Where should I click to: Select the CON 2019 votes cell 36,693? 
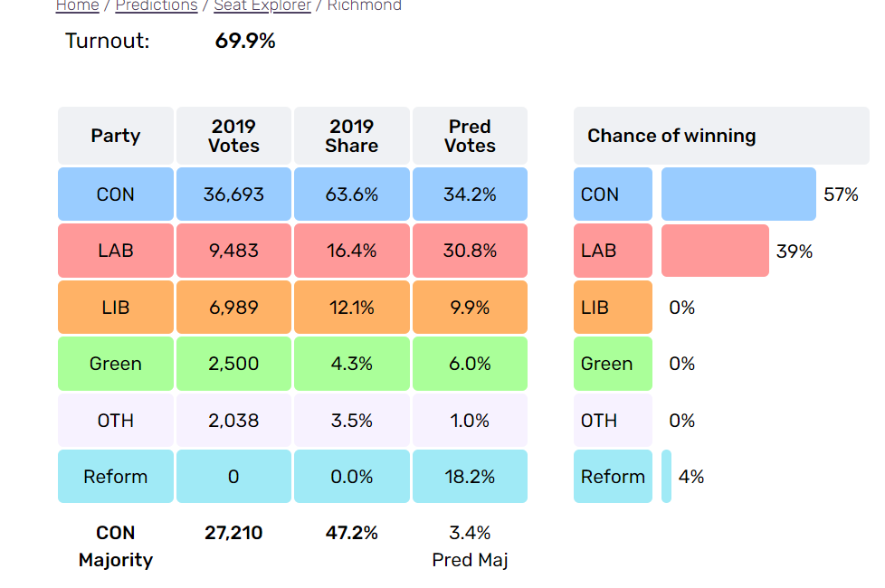click(233, 194)
